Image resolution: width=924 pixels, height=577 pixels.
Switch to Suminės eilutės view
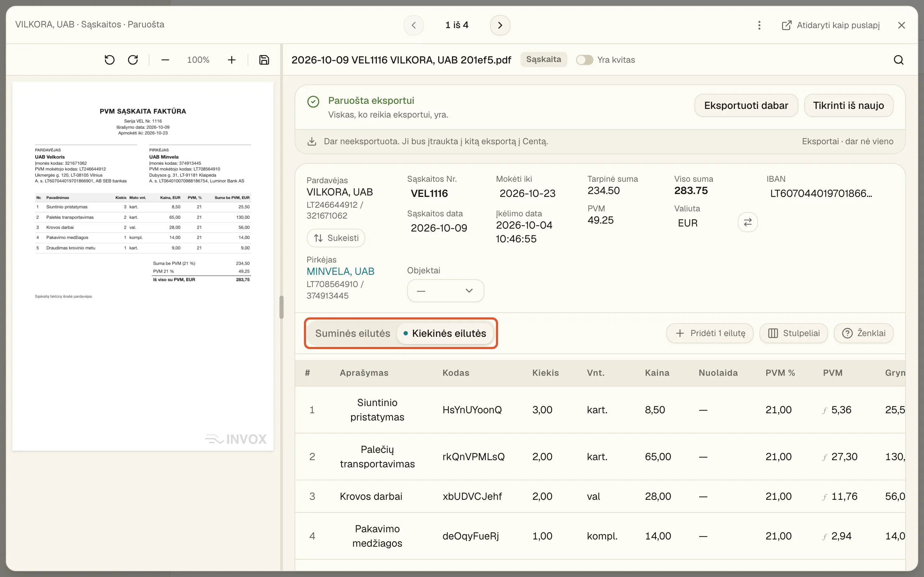tap(352, 333)
